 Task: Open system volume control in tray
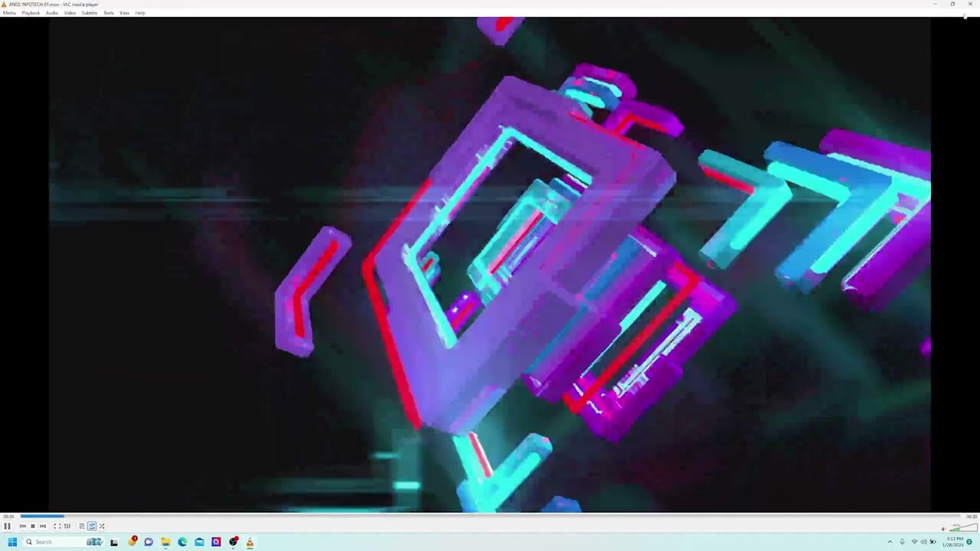[x=923, y=542]
